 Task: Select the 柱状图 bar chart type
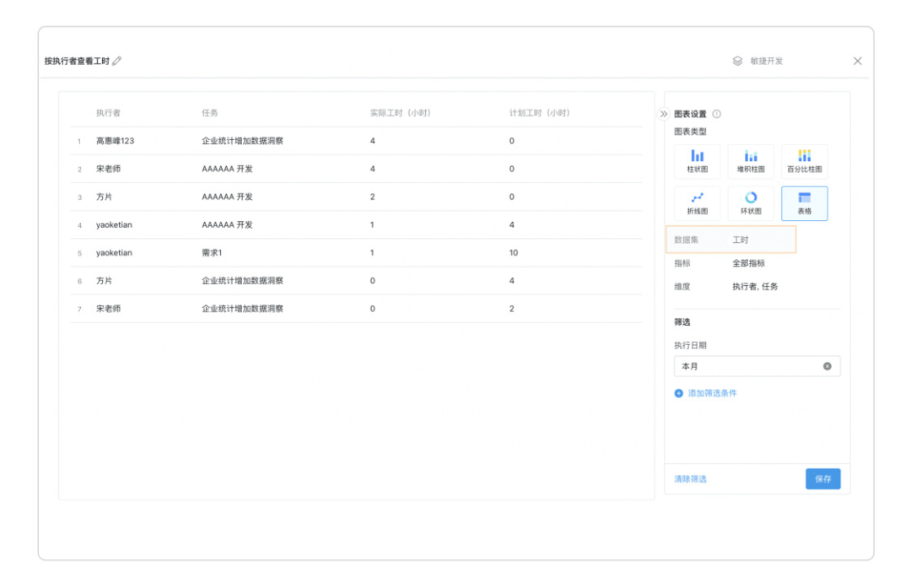[x=697, y=160]
